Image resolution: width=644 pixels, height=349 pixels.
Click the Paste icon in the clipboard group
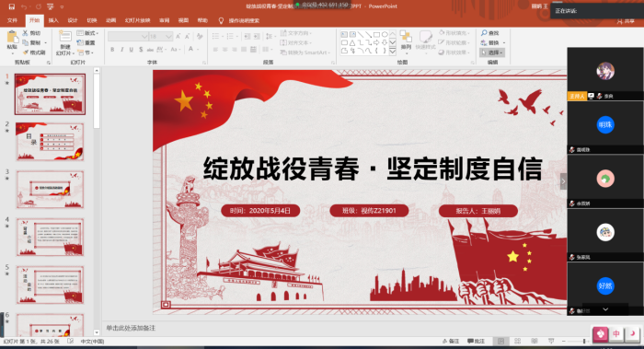[x=12, y=42]
